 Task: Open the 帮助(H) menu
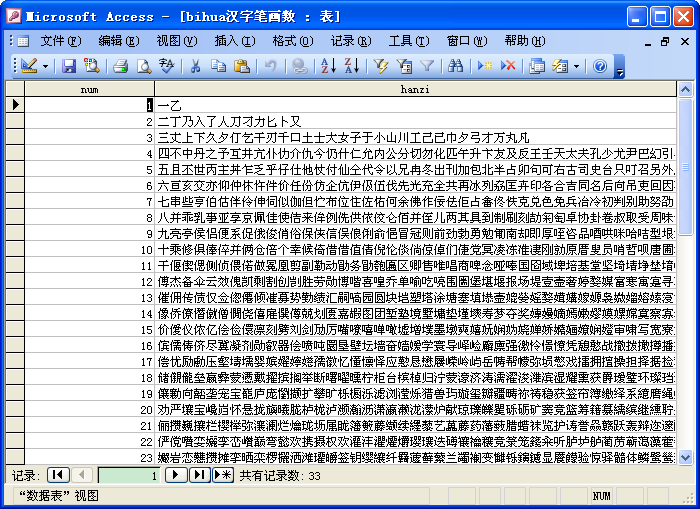[x=525, y=41]
